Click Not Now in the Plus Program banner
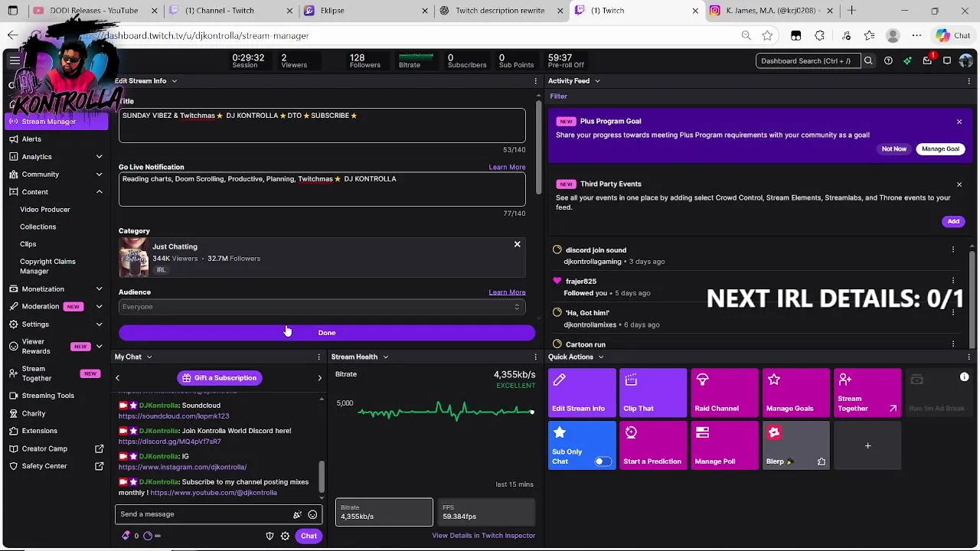 [x=893, y=149]
